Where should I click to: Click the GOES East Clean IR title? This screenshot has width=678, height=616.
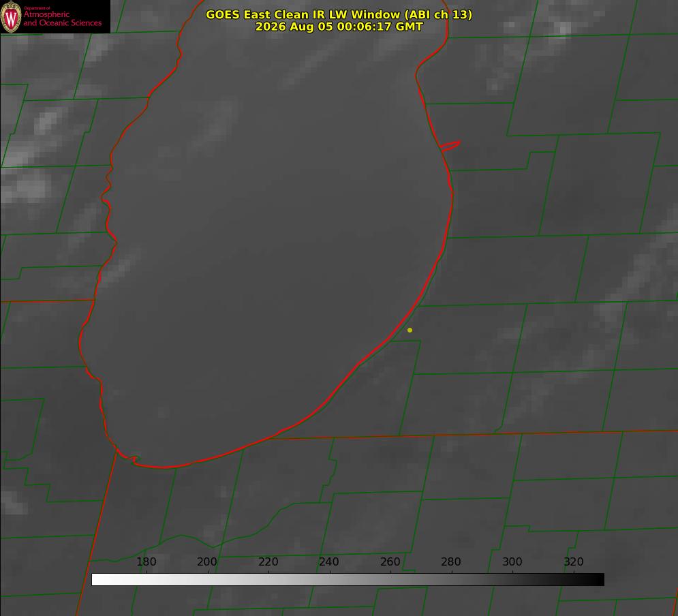(x=339, y=15)
